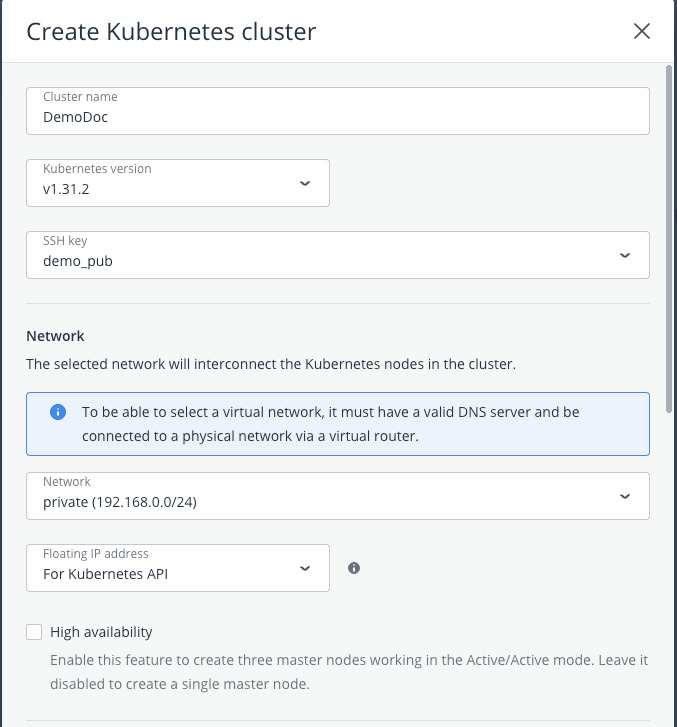677x727 pixels.
Task: Click the High availability label text
Action: click(x=101, y=632)
